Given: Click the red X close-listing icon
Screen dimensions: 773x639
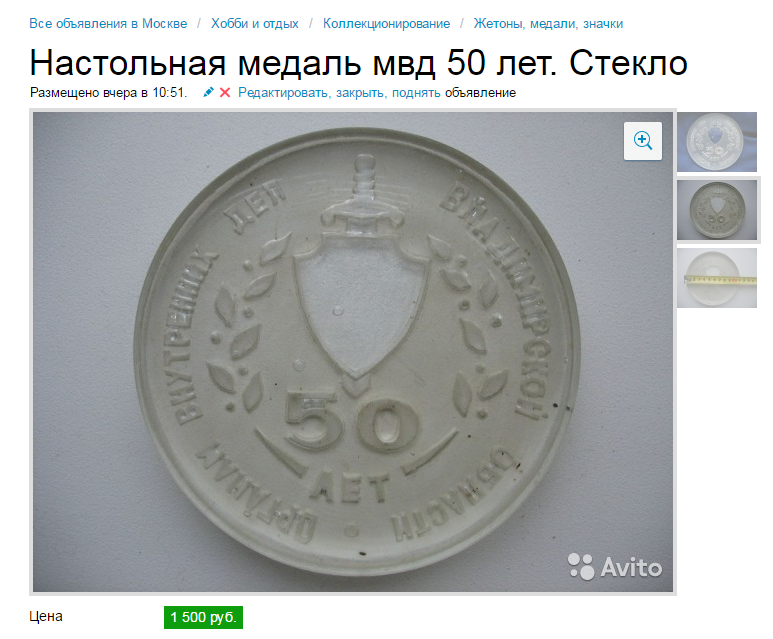Looking at the screenshot, I should (x=225, y=92).
